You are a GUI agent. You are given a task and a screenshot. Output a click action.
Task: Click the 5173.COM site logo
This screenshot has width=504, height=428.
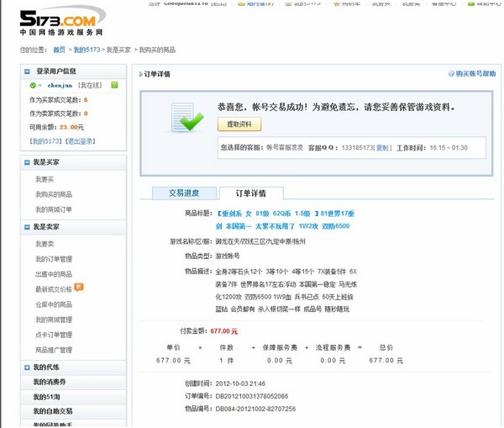(62, 19)
